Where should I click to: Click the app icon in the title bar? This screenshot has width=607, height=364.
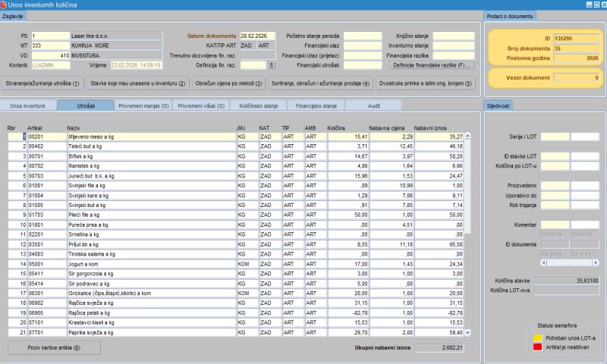click(4, 5)
